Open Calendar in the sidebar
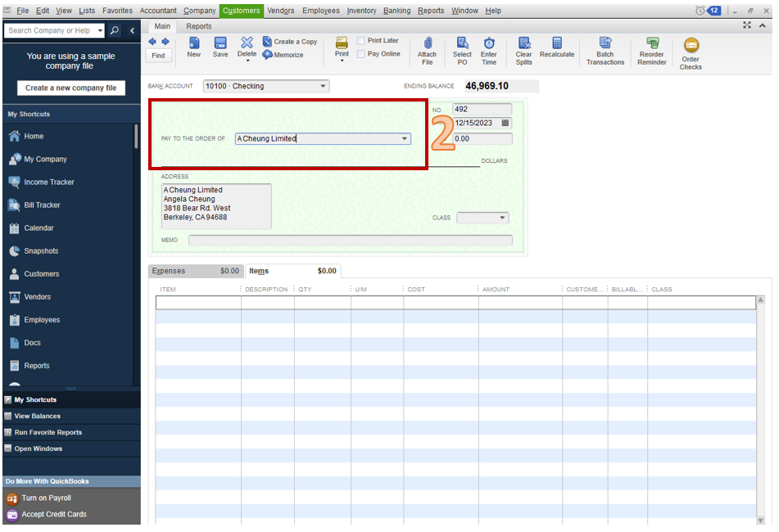Screen dimensions: 779x532 [x=38, y=228]
